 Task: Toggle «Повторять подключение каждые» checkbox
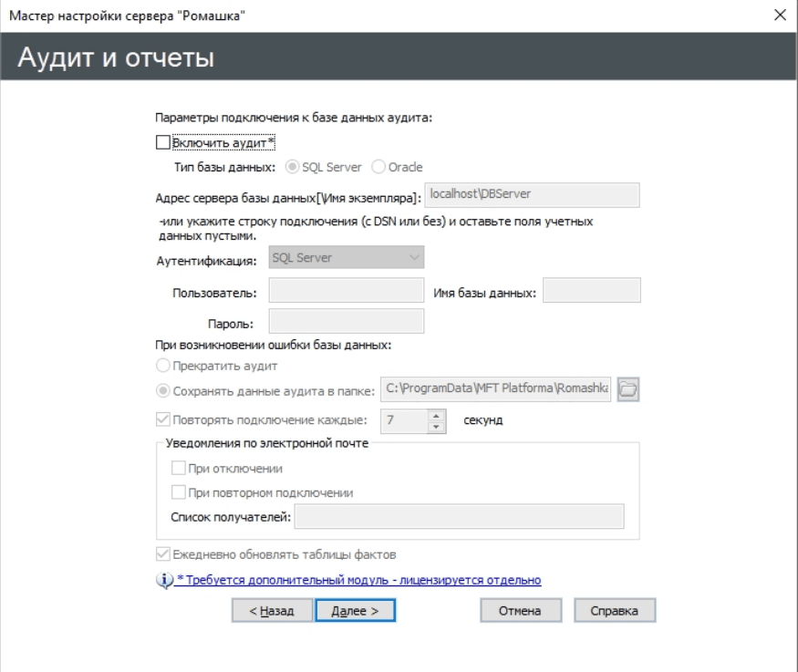tap(163, 420)
